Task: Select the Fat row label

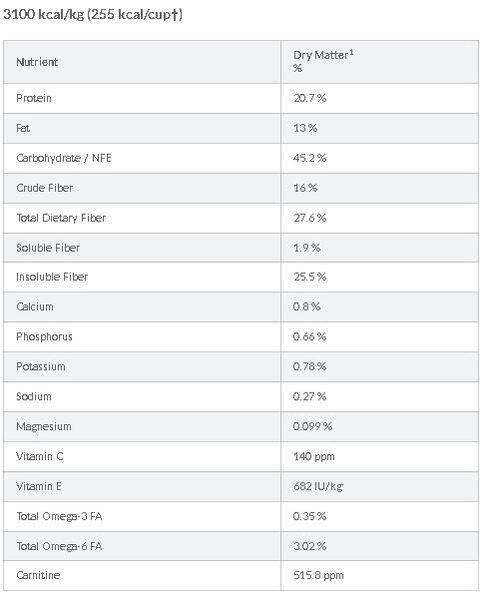Action: click(x=23, y=128)
